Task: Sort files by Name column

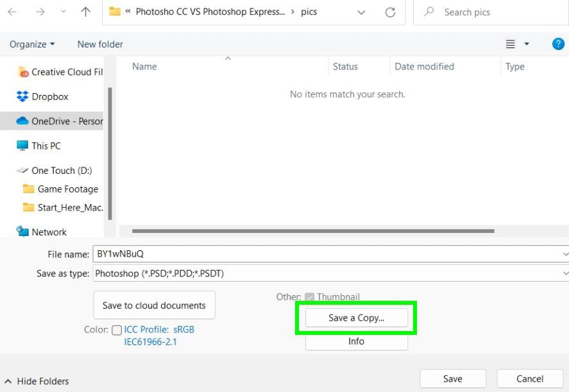Action: 144,67
